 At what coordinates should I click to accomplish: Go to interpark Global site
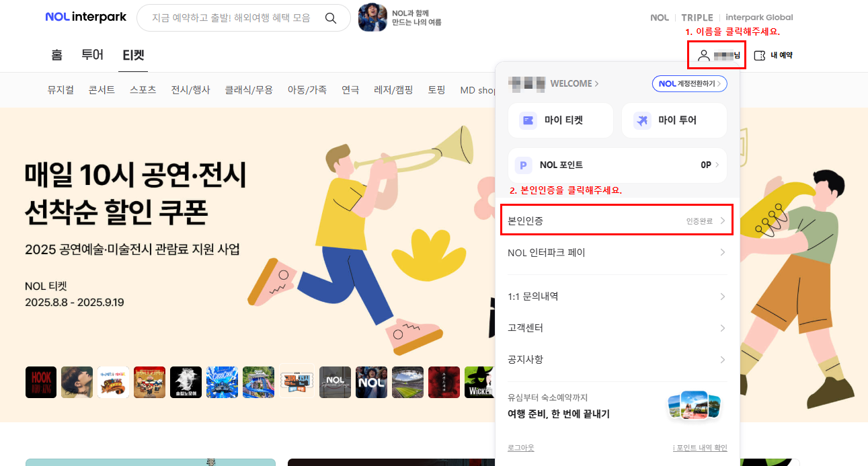759,17
